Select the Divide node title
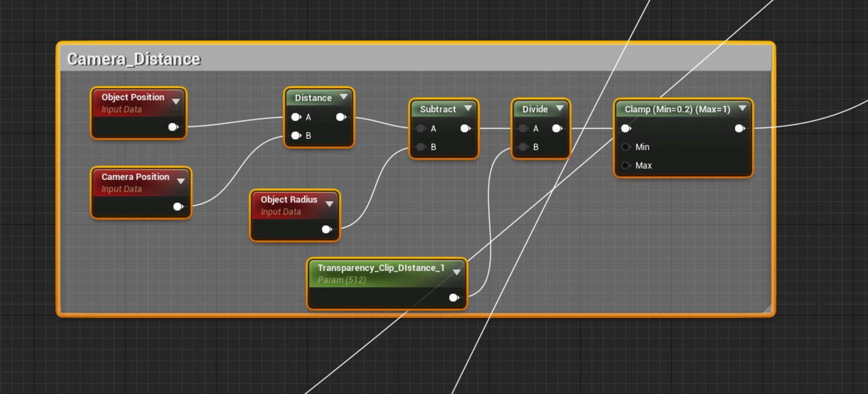Screen dimensions: 868x394 pyautogui.click(x=535, y=109)
